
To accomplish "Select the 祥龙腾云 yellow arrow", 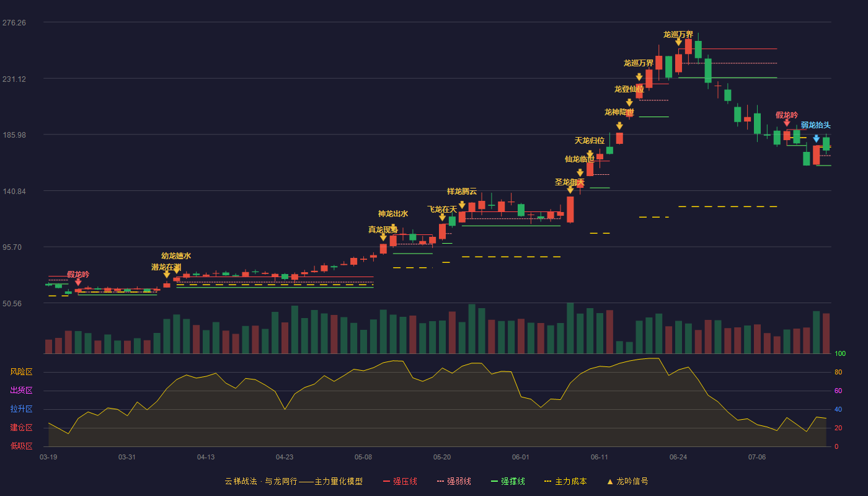I will tap(462, 205).
